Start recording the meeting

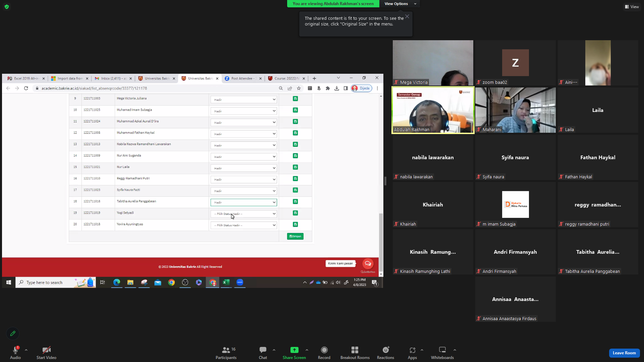click(x=324, y=353)
